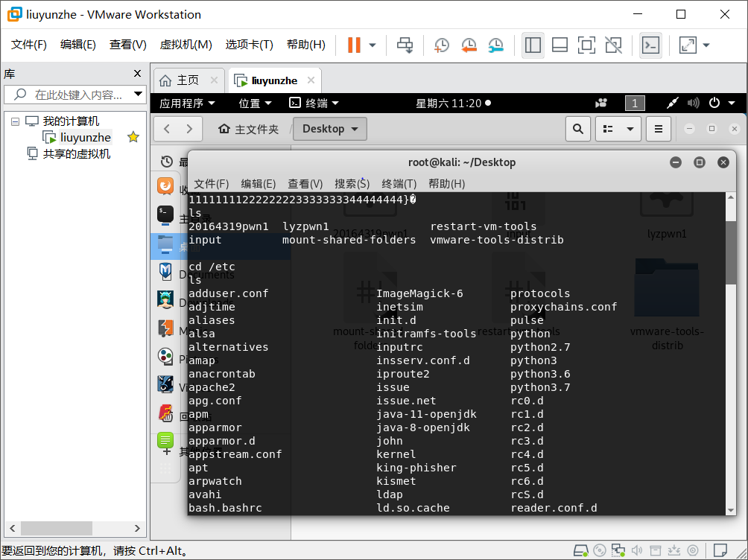Open terminal 搜索(S) menu

(x=352, y=184)
